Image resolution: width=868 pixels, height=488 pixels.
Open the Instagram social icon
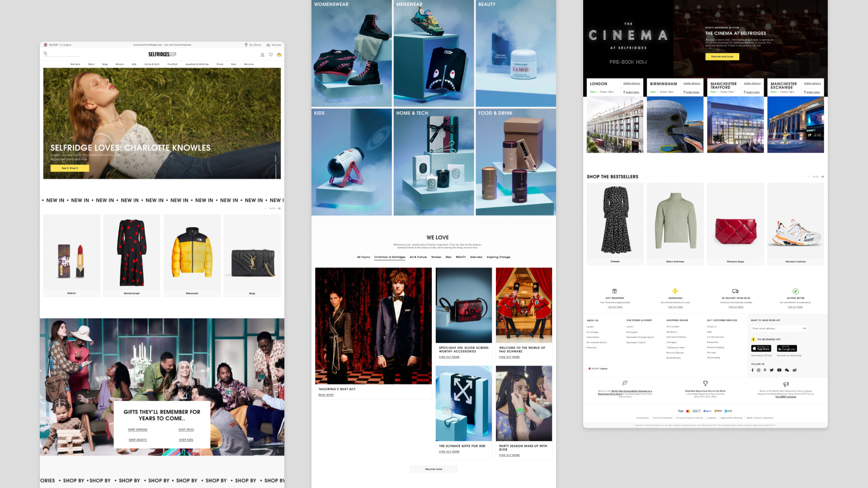point(759,370)
